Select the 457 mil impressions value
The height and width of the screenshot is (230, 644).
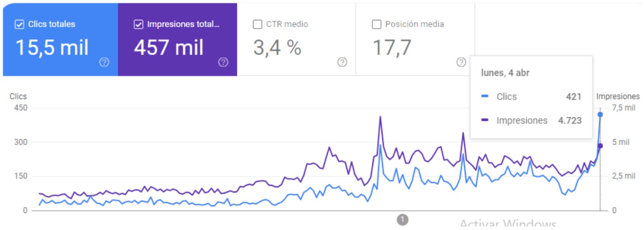(x=169, y=47)
